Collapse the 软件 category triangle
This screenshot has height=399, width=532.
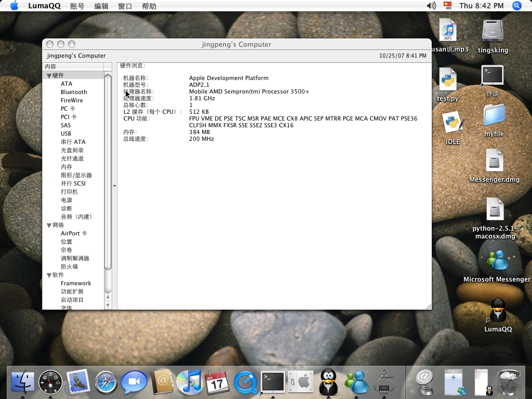pyautogui.click(x=49, y=275)
